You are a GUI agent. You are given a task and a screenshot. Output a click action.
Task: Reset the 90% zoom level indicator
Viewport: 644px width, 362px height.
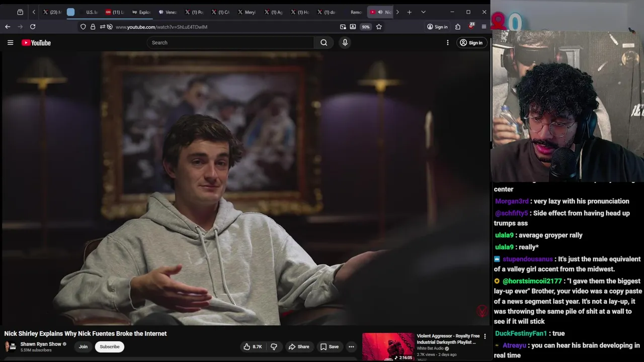366,27
